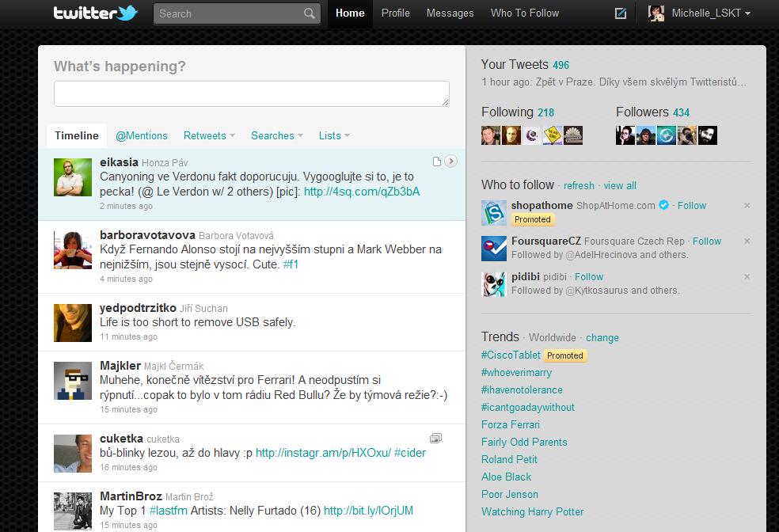
Task: Refresh the Who to follow suggestions
Action: tap(579, 186)
